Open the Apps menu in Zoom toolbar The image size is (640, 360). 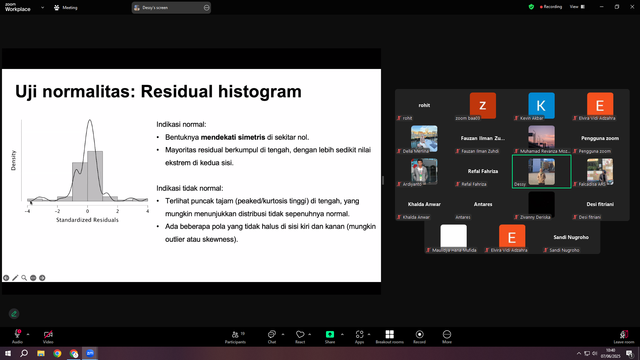click(359, 337)
